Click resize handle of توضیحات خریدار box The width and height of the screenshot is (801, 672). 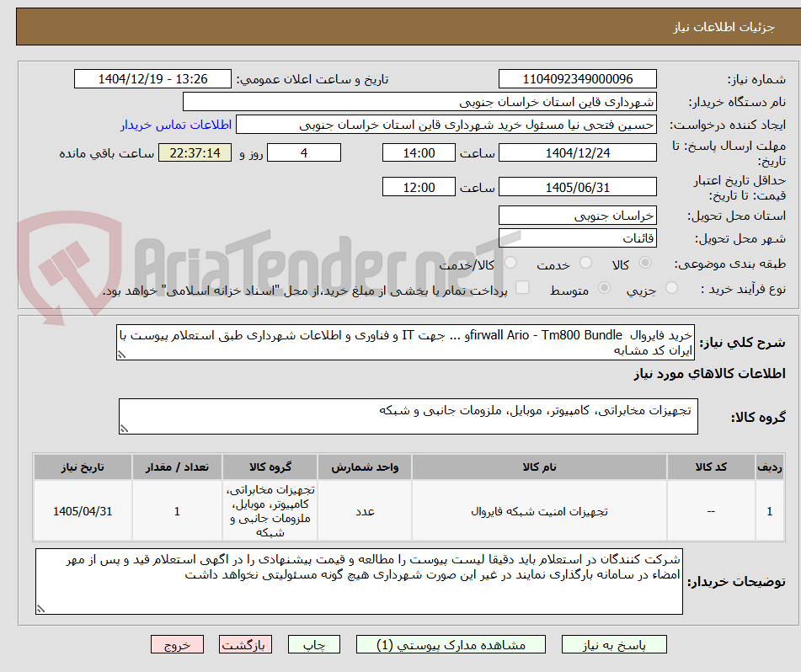tap(40, 609)
